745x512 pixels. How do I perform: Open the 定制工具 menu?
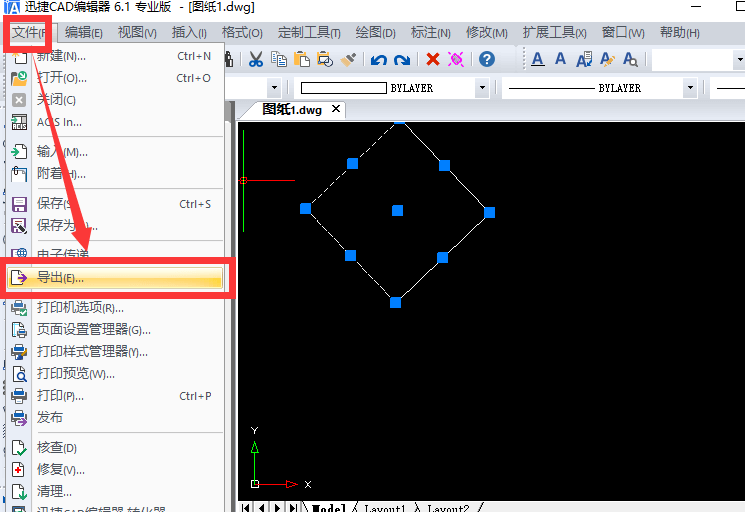[309, 33]
